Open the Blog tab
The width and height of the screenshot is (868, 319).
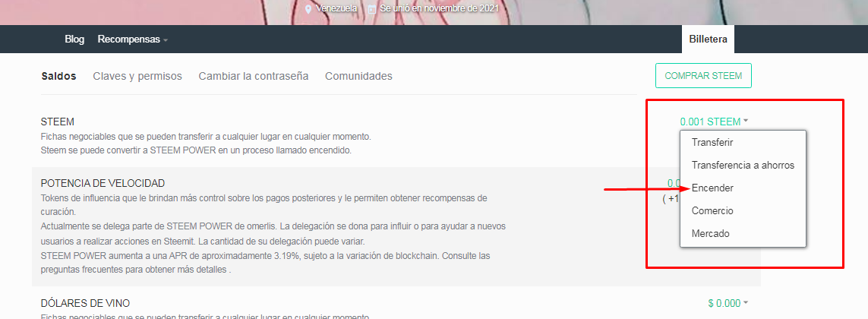(74, 39)
